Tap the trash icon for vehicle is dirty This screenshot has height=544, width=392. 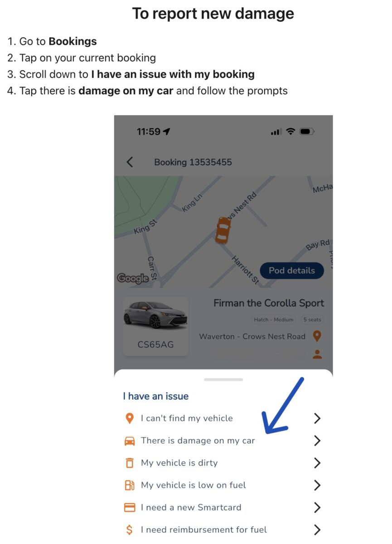tap(130, 463)
